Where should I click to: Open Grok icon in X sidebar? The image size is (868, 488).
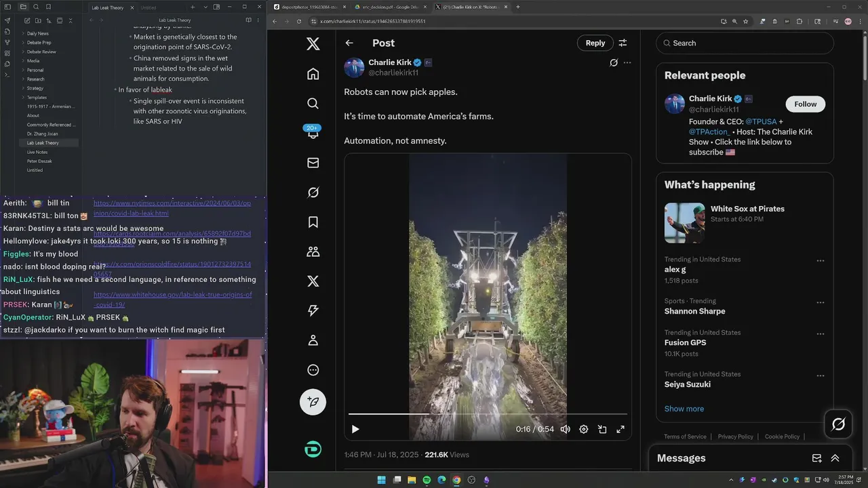313,192
